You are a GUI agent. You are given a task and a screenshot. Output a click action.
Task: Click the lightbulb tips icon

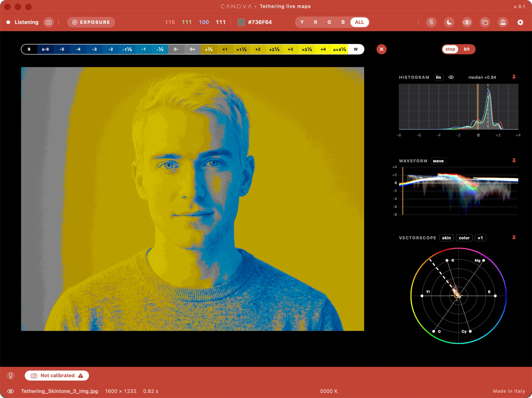(x=11, y=376)
